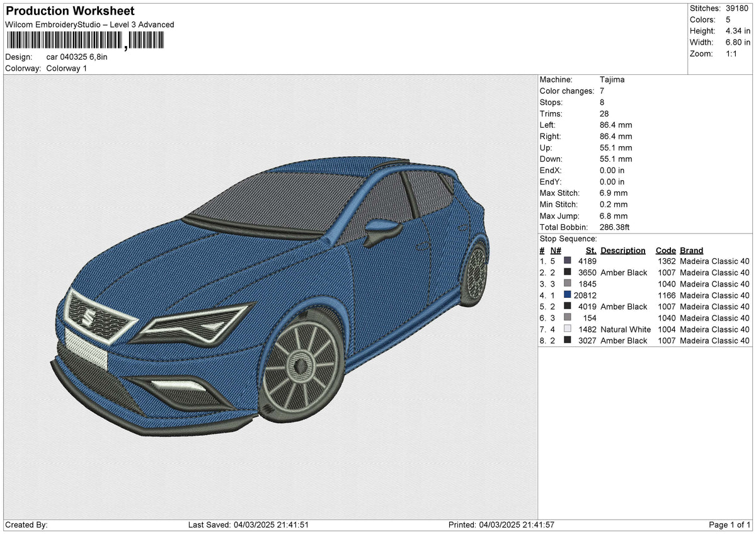This screenshot has height=534, width=756.
Task: Click thread code 1362 in stop 1
Action: coord(666,261)
